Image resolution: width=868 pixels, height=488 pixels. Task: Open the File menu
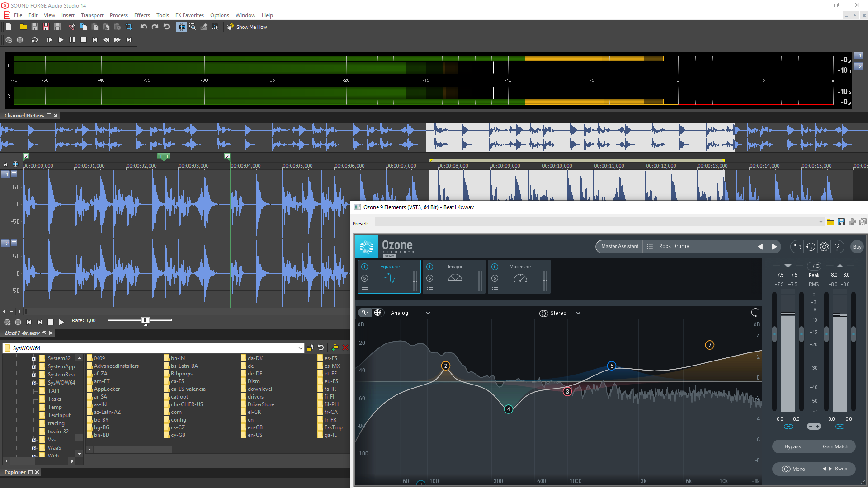coord(18,15)
